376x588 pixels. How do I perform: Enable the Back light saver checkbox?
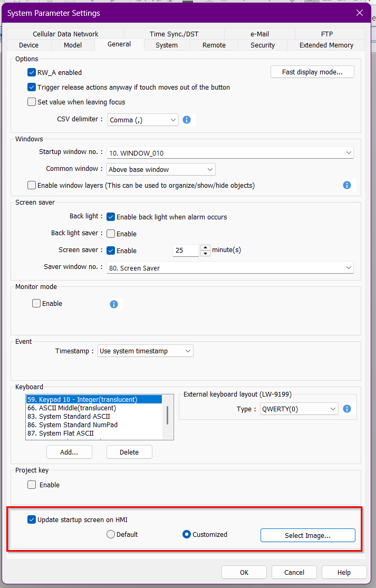pos(111,234)
